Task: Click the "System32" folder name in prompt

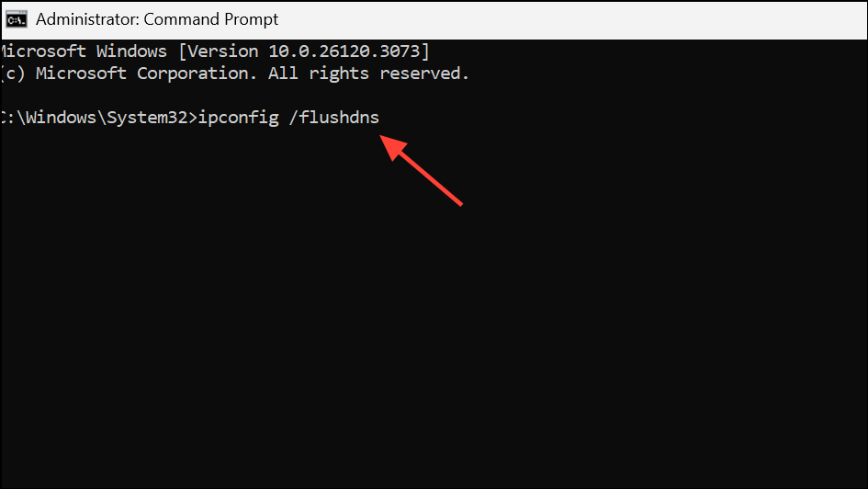Action: tap(147, 118)
